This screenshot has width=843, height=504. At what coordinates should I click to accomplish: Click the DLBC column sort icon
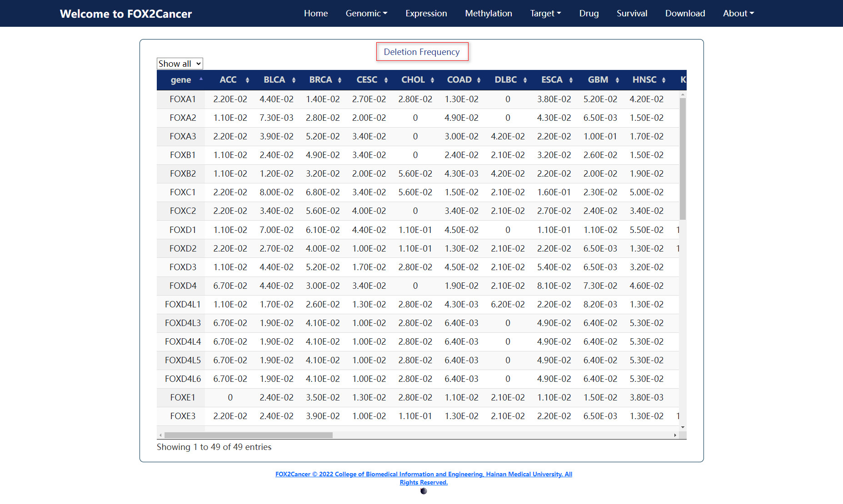tap(525, 80)
